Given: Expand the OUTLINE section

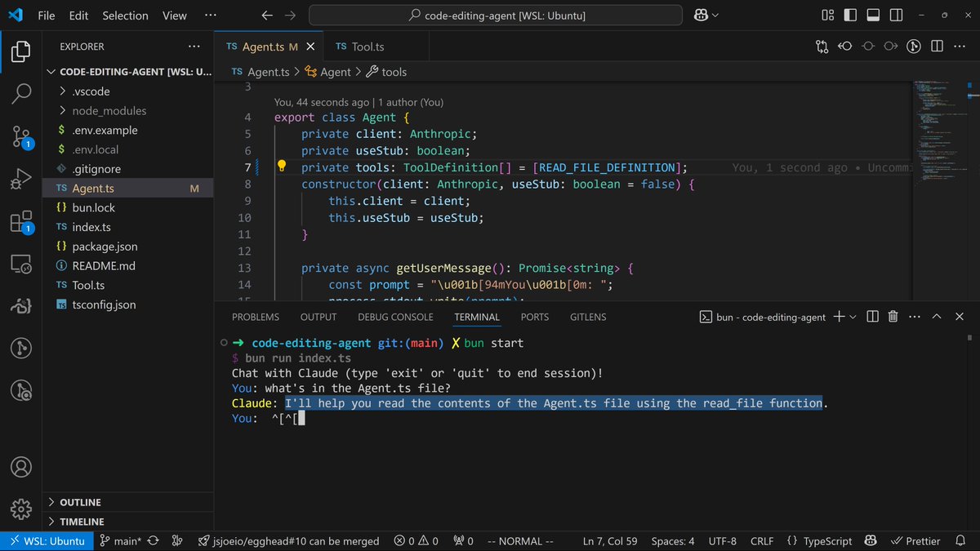Looking at the screenshot, I should (x=127, y=502).
